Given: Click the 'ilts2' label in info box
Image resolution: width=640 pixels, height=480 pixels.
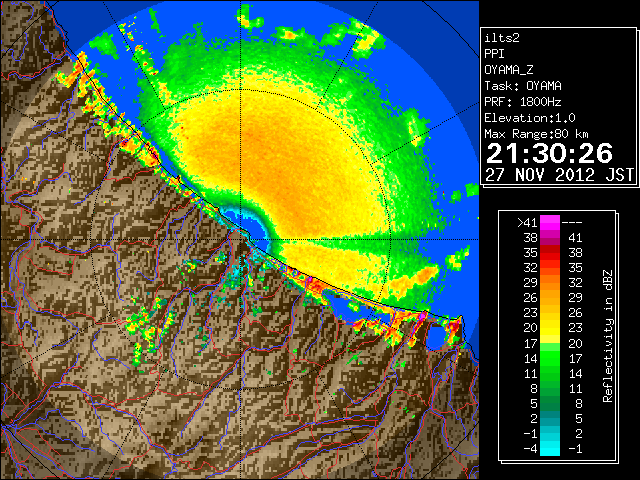Looking at the screenshot, I should [502, 38].
